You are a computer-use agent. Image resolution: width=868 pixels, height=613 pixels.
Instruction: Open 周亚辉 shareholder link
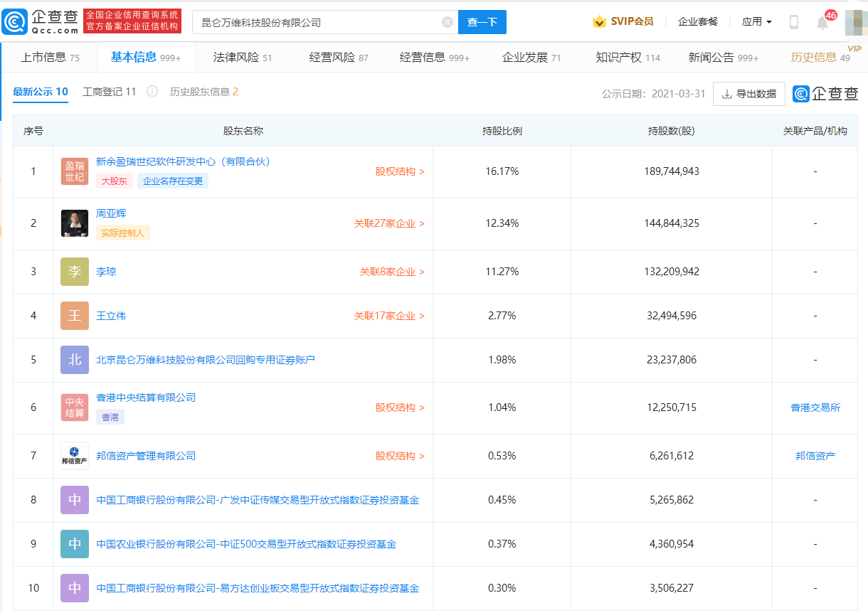[111, 213]
